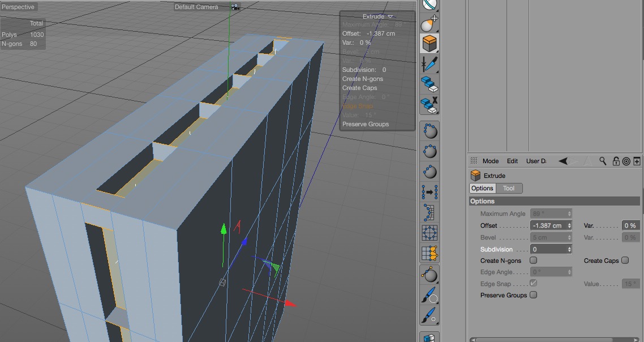Screen dimensions: 644x342
Task: Select the move light brush tool
Action: tap(429, 23)
